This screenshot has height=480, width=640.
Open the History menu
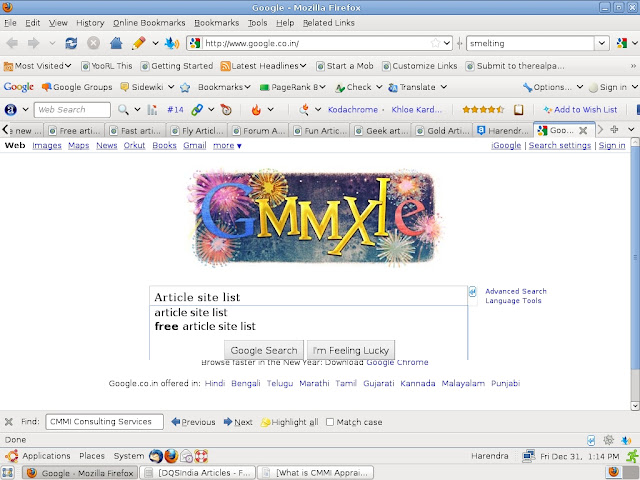[x=90, y=23]
